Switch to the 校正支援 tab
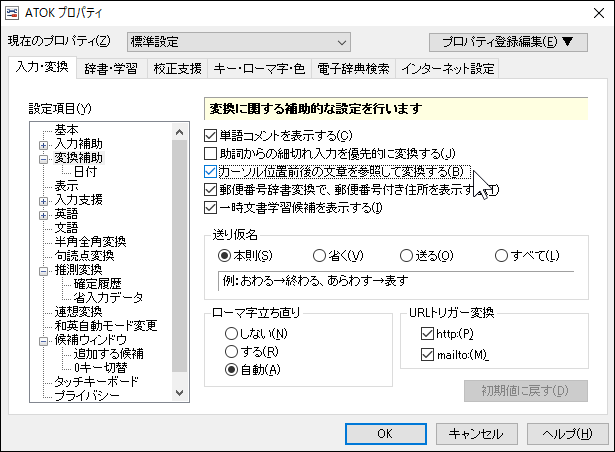Image resolution: width=615 pixels, height=452 pixels. 178,69
